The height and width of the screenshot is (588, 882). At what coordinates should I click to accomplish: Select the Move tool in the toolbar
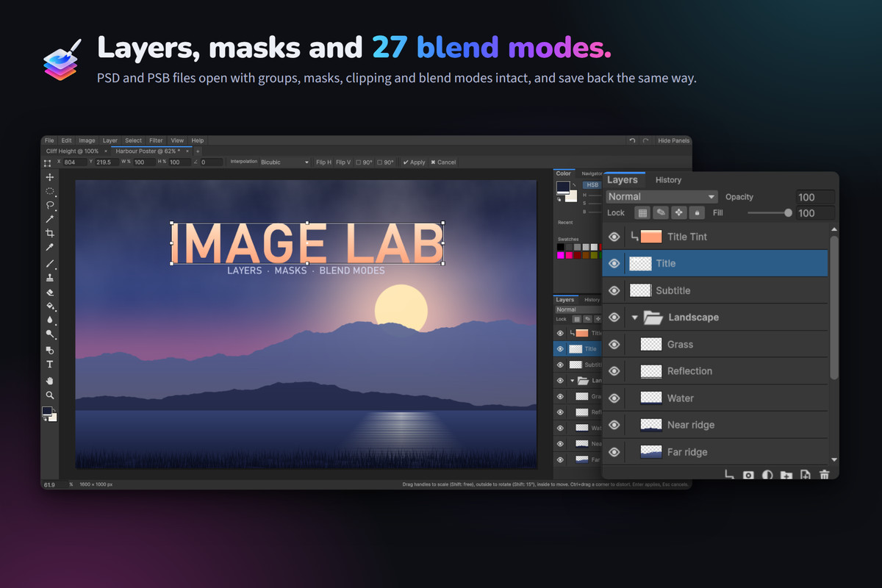coord(50,177)
